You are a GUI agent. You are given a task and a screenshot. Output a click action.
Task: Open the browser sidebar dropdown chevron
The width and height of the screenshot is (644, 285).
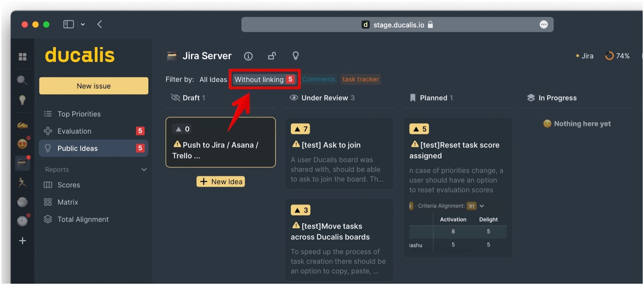(83, 25)
